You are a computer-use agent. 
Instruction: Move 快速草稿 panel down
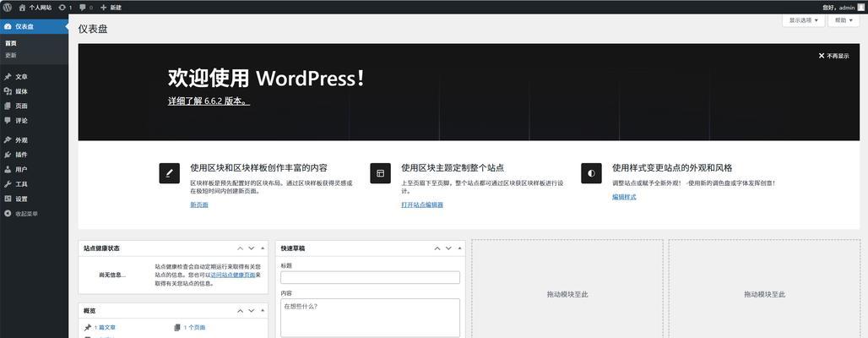click(x=448, y=248)
